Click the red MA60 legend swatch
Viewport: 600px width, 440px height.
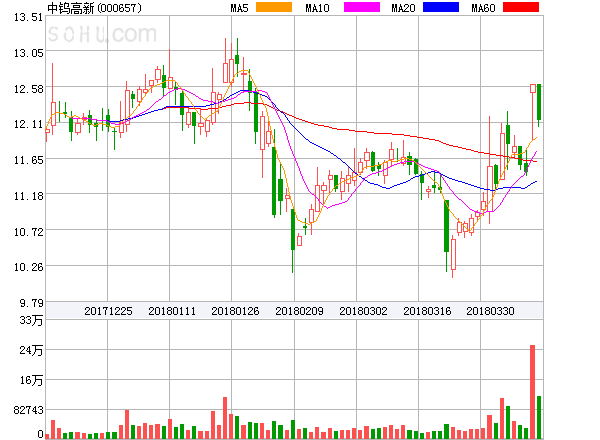coord(521,7)
